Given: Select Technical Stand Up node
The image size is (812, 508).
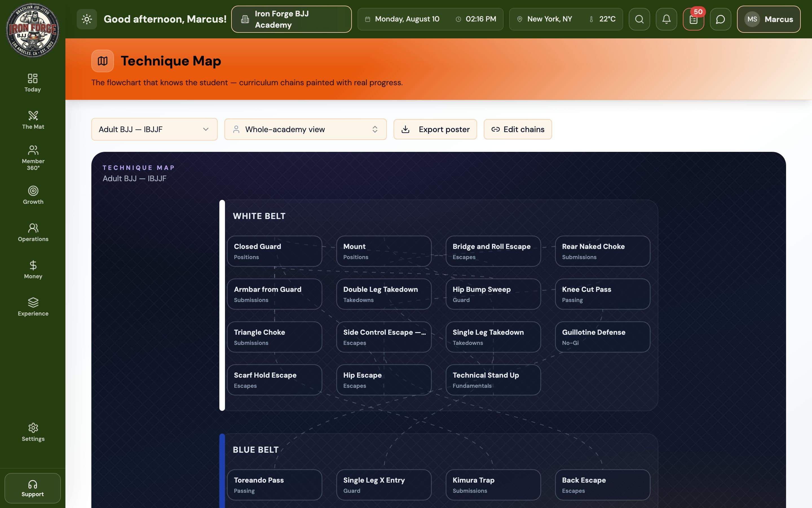Looking at the screenshot, I should click(493, 380).
